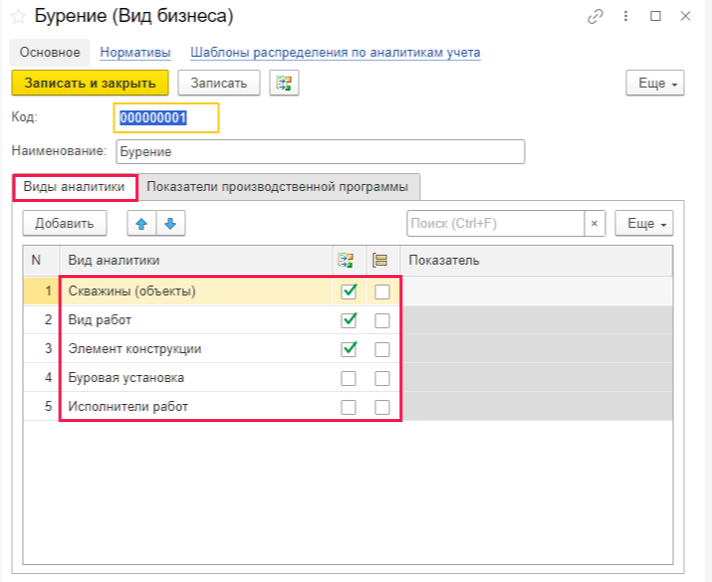Open the table's Еще dropdown menu
Image resolution: width=712 pixels, height=582 pixels.
(644, 223)
